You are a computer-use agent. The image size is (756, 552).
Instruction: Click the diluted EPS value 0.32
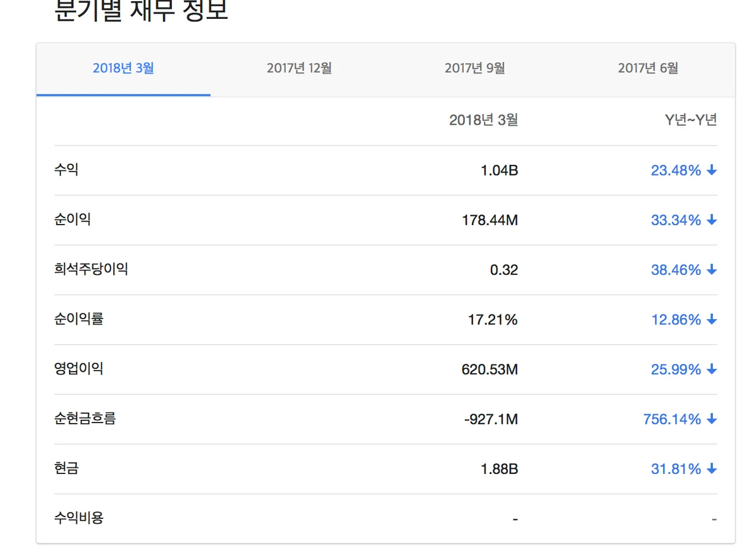tap(504, 270)
